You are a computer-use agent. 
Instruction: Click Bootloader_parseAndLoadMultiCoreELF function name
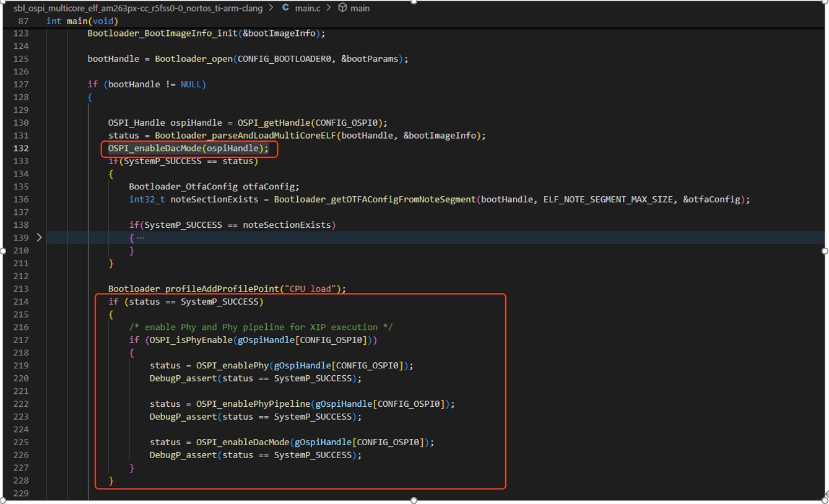(245, 136)
